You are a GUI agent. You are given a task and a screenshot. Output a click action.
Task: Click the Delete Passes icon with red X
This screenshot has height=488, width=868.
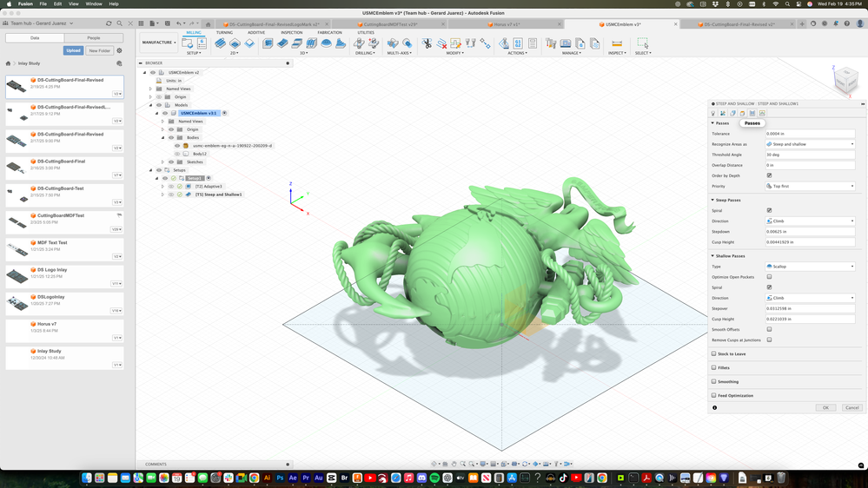pyautogui.click(x=441, y=43)
